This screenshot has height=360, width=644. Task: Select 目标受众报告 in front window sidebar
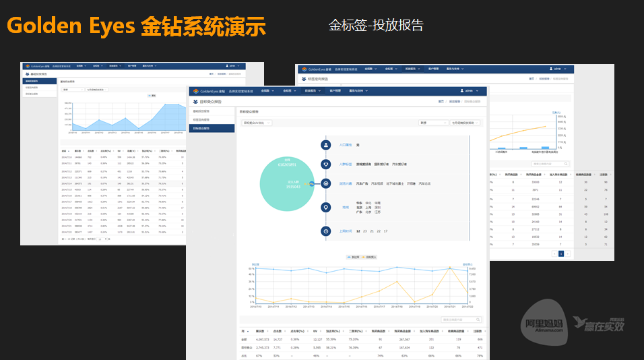[x=212, y=129]
